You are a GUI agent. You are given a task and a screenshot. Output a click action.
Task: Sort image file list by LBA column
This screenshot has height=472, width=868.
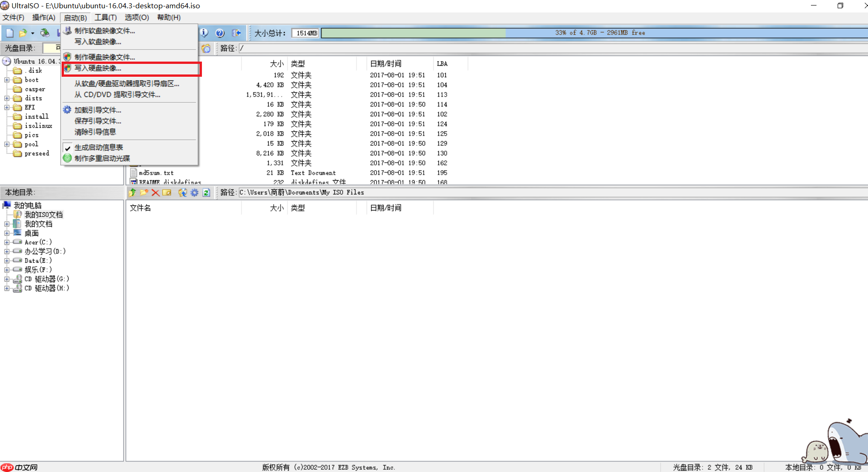click(x=450, y=64)
